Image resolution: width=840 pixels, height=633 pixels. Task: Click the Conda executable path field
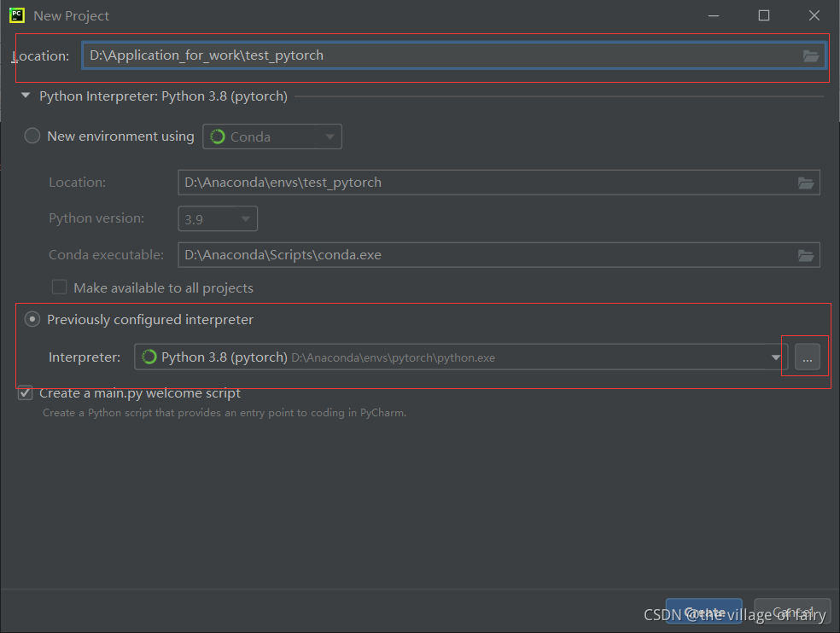point(499,255)
